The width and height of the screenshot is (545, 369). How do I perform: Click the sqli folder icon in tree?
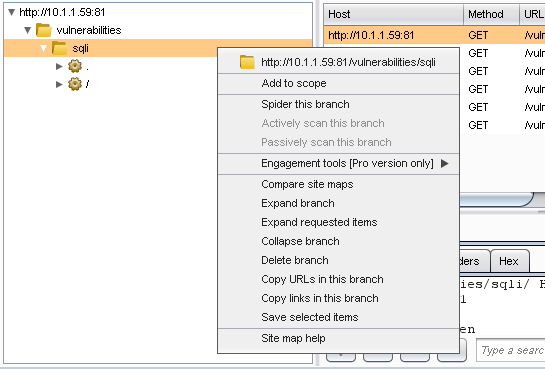[59, 48]
